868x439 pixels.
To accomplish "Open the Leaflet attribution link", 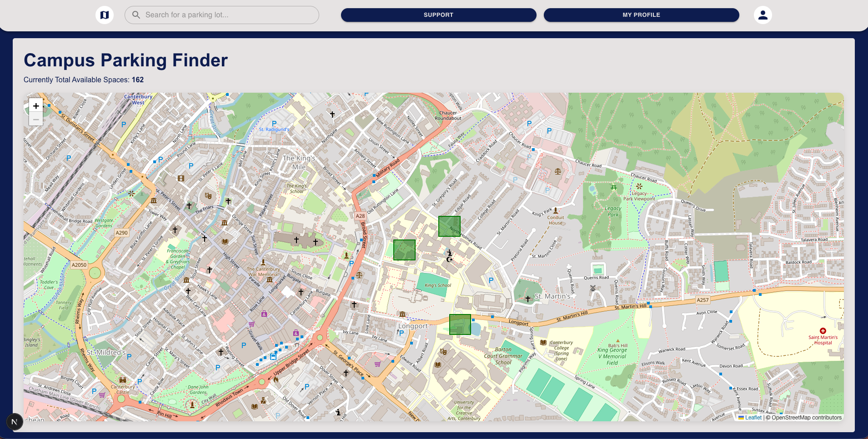I will click(x=753, y=418).
